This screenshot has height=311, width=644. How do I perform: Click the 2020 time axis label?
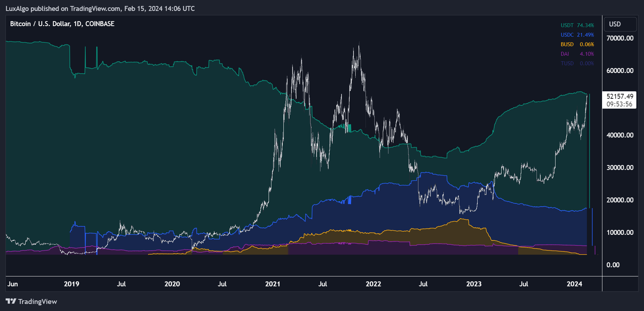[x=172, y=284]
